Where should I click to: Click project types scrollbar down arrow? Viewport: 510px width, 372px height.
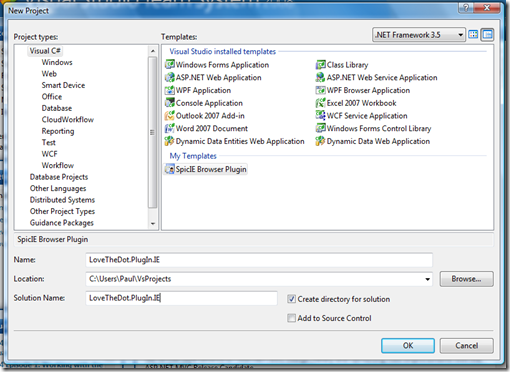point(153,223)
